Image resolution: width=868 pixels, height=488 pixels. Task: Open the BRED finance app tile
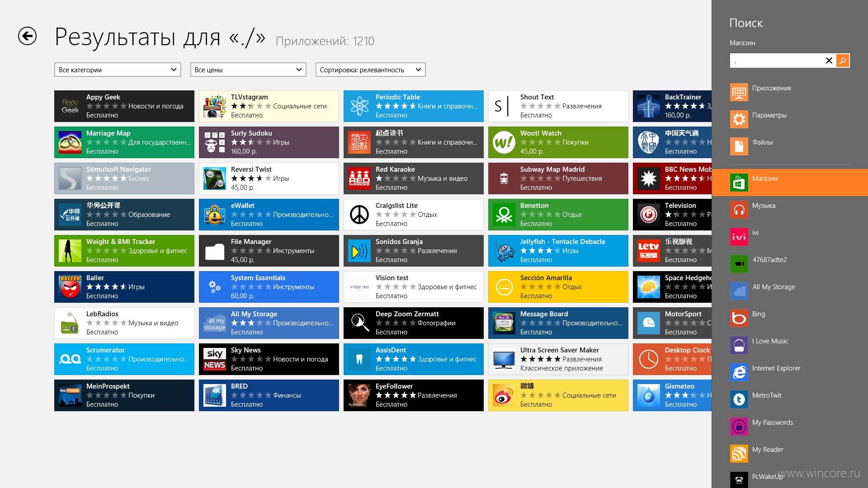point(269,395)
